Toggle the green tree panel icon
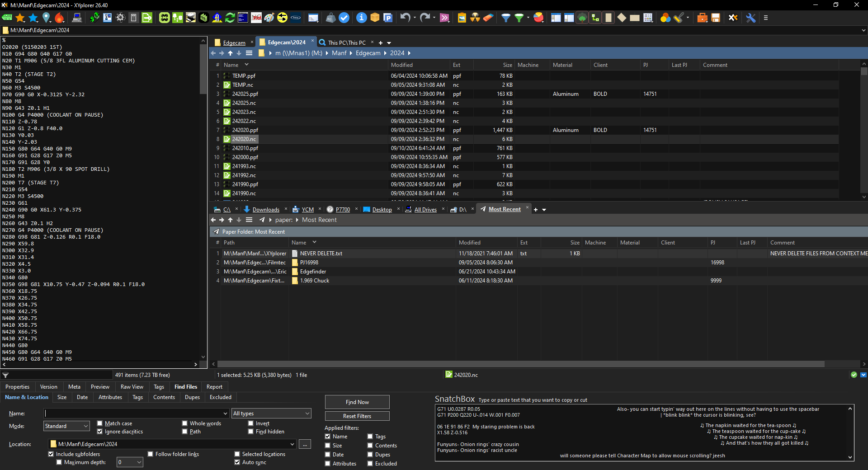 click(x=582, y=18)
